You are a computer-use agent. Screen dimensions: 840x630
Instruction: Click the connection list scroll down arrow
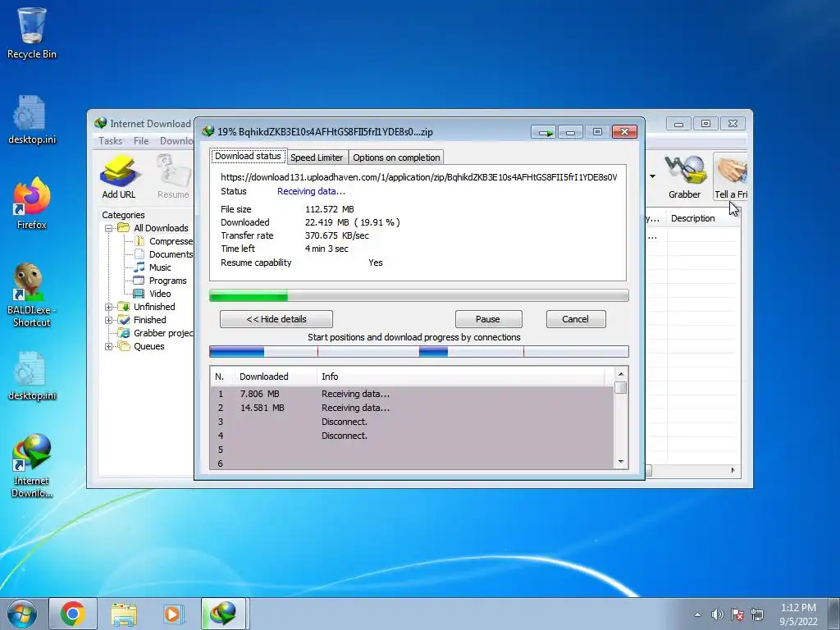coord(621,462)
